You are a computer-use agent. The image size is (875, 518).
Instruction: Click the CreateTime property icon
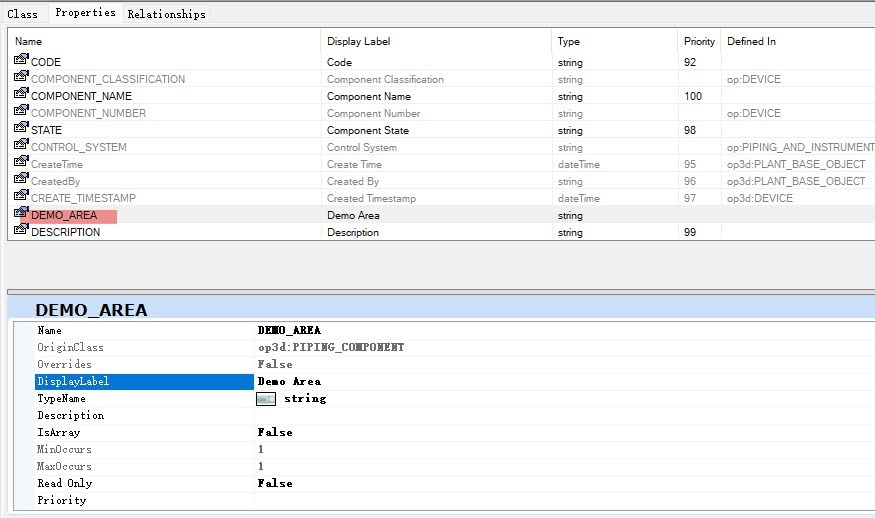tap(21, 163)
